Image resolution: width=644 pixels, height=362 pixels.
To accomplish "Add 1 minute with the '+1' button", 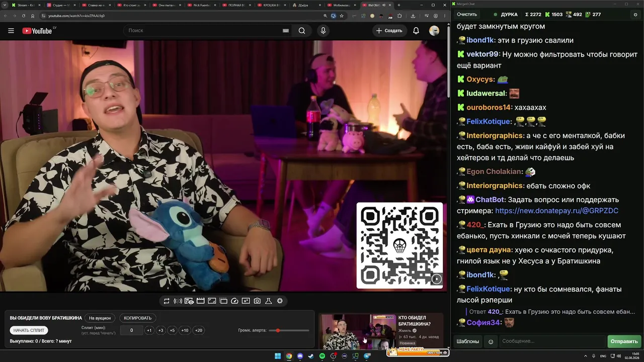I will [x=149, y=330].
